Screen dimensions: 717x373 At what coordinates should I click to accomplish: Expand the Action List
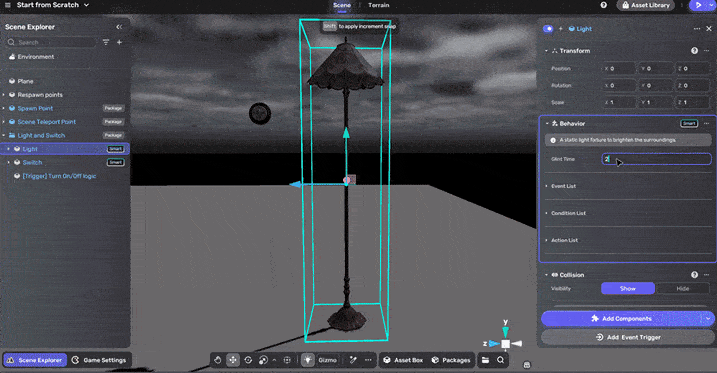tap(546, 240)
